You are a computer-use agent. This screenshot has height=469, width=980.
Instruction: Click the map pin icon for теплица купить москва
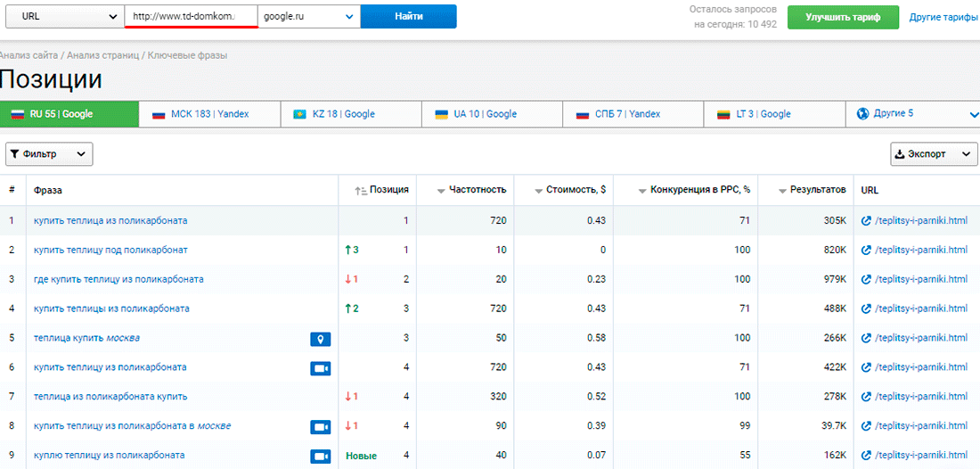point(320,339)
